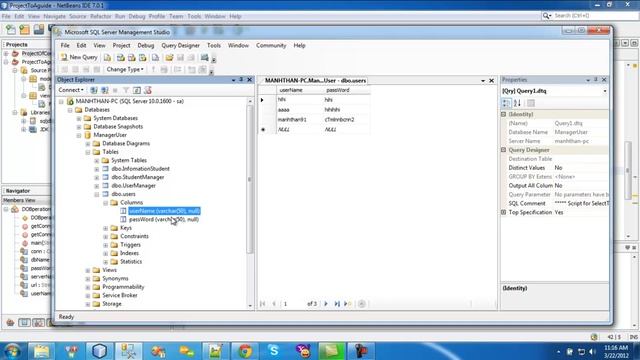Viewport: 640px width, 360px height.
Task: Open the Query Designer menu
Action: pyautogui.click(x=180, y=45)
